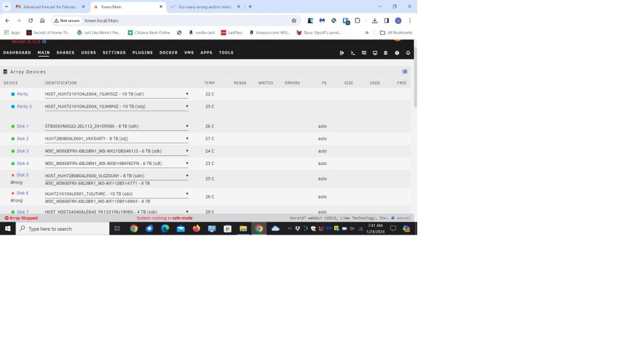644x359 pixels.
Task: Open Chrome downloads icon
Action: click(x=375, y=21)
